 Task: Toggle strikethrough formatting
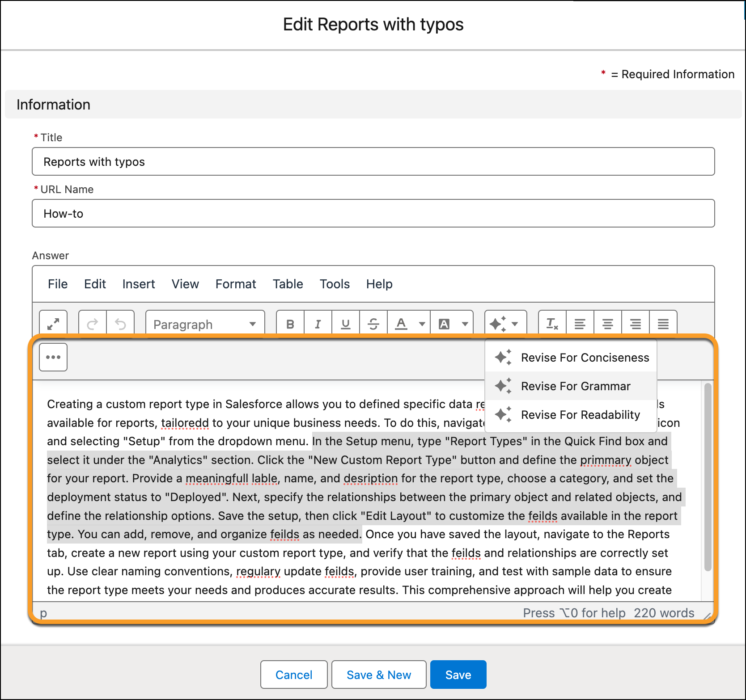tap(373, 324)
